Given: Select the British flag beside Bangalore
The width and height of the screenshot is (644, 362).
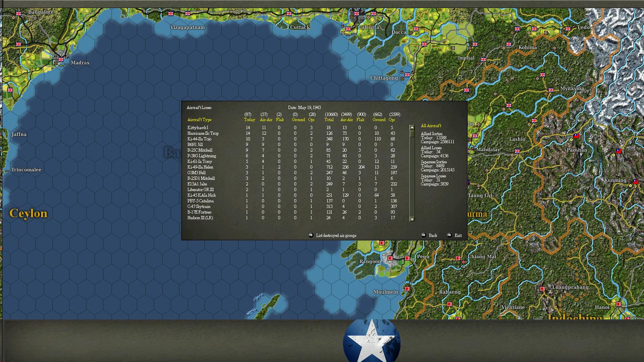Looking at the screenshot, I should coord(18,14).
